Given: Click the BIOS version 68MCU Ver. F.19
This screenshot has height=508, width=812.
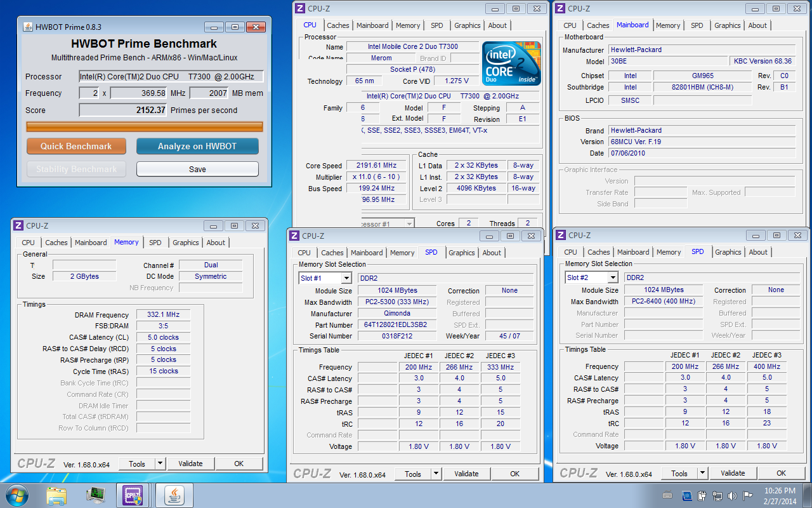Looking at the screenshot, I should [x=702, y=142].
